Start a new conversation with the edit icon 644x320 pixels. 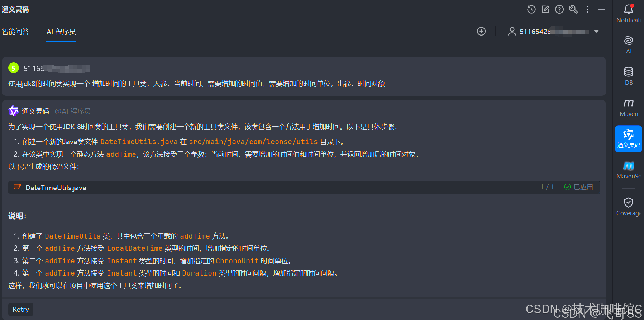[x=545, y=9]
